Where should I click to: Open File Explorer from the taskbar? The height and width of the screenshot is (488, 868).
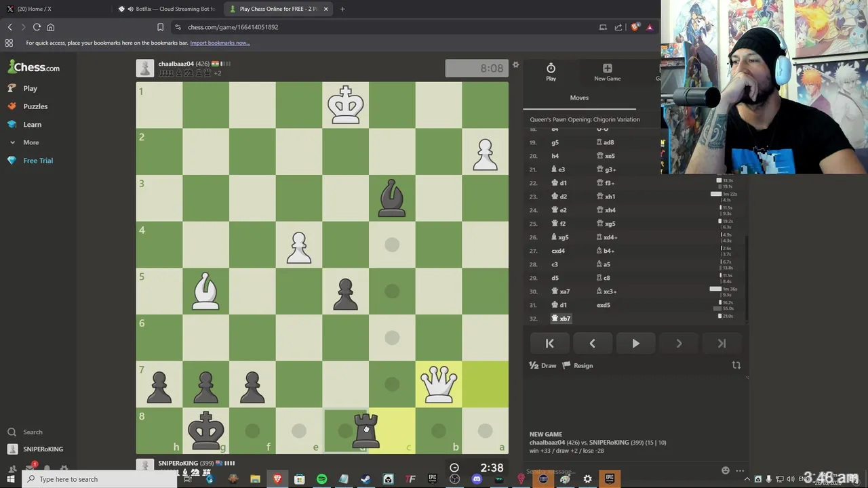tap(255, 479)
